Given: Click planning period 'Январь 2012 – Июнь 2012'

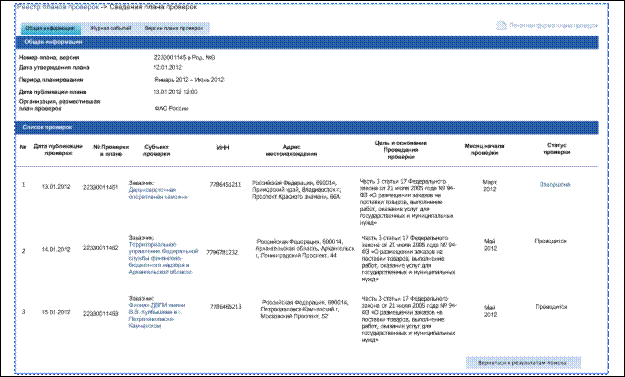Looking at the screenshot, I should coord(189,80).
